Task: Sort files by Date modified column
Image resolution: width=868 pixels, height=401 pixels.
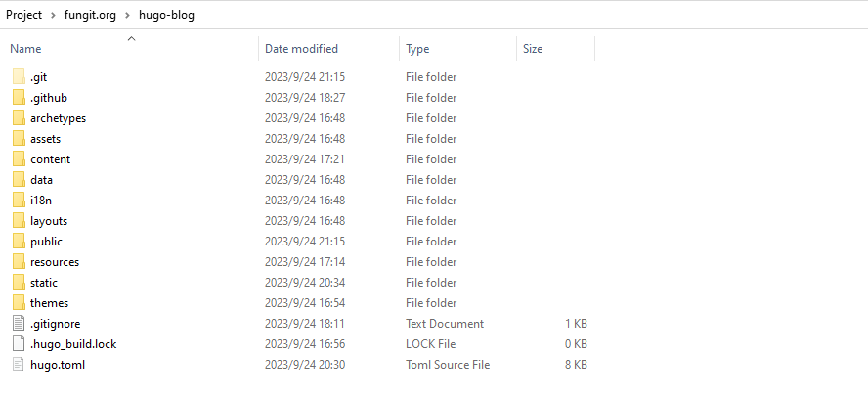Action: point(301,49)
